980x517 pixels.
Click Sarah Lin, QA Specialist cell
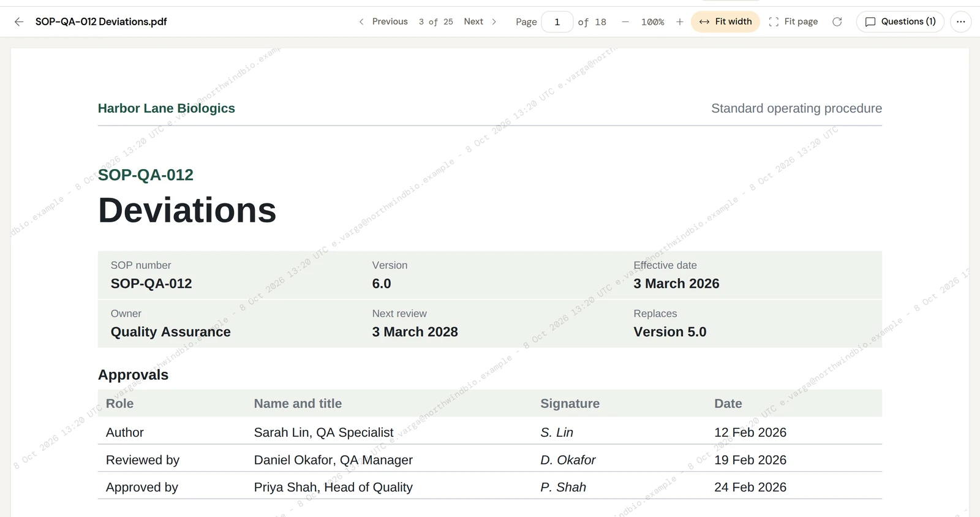[x=324, y=432]
